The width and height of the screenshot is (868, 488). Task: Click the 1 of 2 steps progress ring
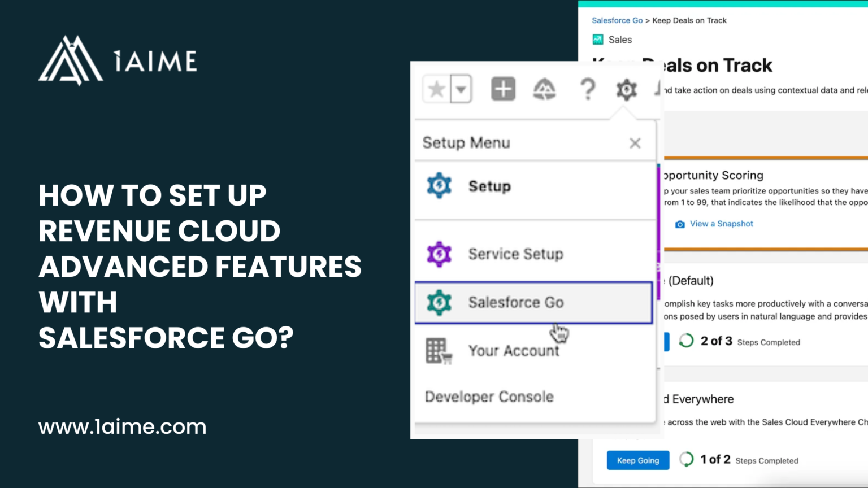686,460
